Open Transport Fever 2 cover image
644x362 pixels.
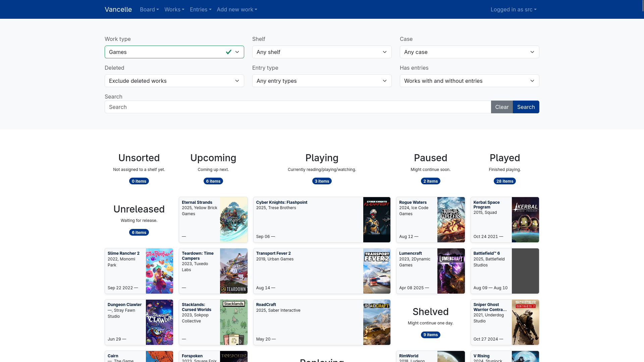pos(377,271)
